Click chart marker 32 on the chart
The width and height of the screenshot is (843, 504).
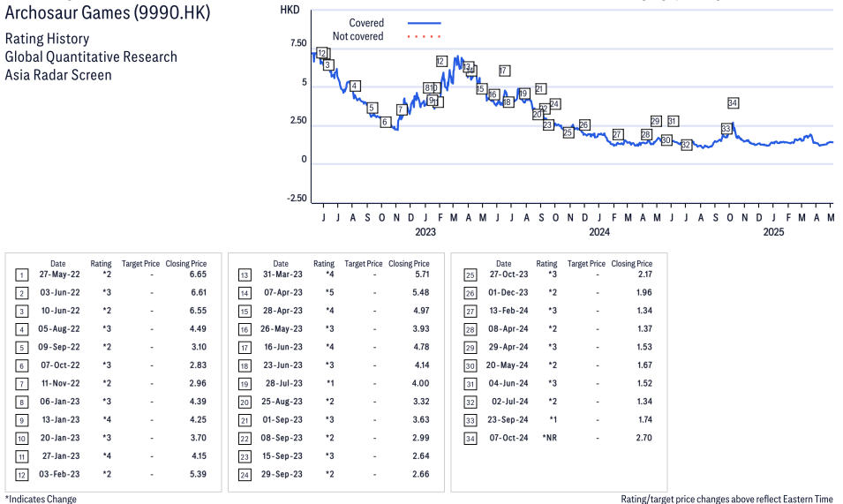point(686,145)
